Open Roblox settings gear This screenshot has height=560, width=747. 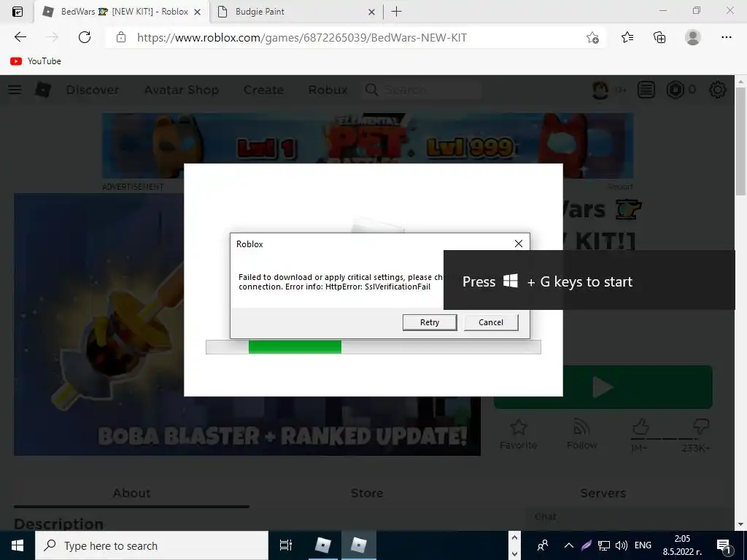[x=718, y=90]
